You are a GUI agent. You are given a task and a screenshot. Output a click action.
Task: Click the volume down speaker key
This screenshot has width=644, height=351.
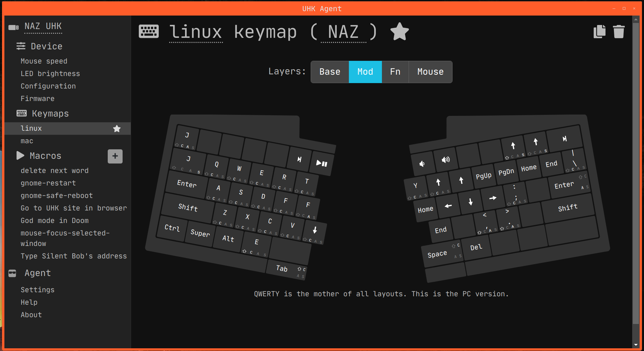[422, 164]
